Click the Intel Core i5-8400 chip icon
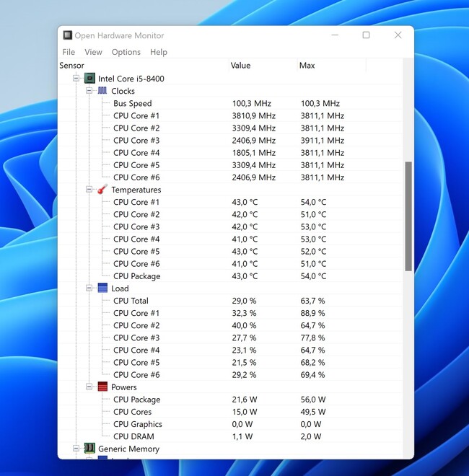This screenshot has width=469, height=476. 89,79
